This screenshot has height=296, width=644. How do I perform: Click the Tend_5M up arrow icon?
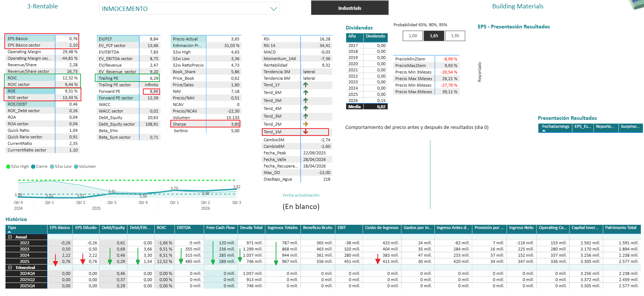pos(306,100)
